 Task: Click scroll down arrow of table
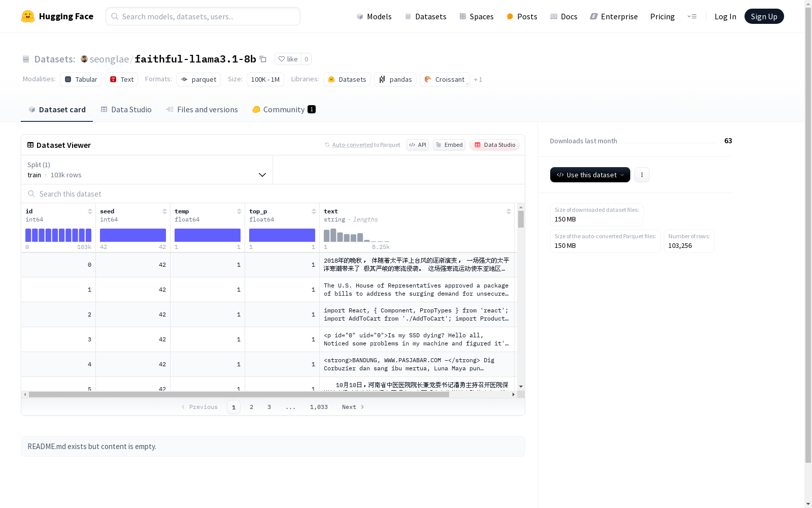pyautogui.click(x=521, y=387)
